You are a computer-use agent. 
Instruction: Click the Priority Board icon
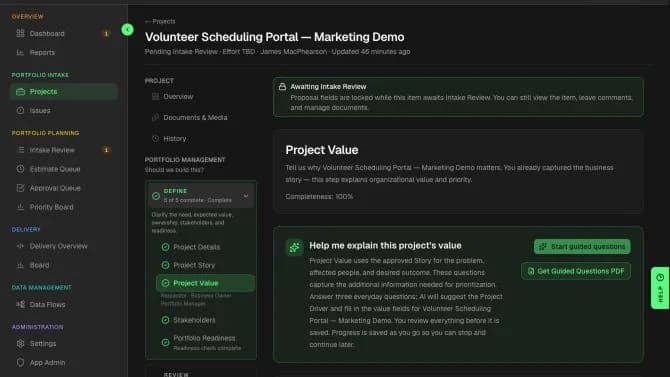(20, 207)
